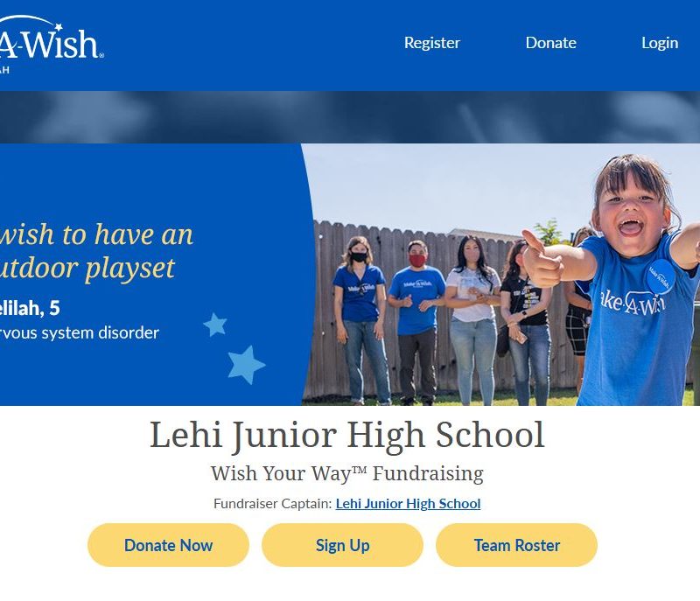
Task: Click the 'nervous system disorder' caption text
Action: [x=80, y=332]
